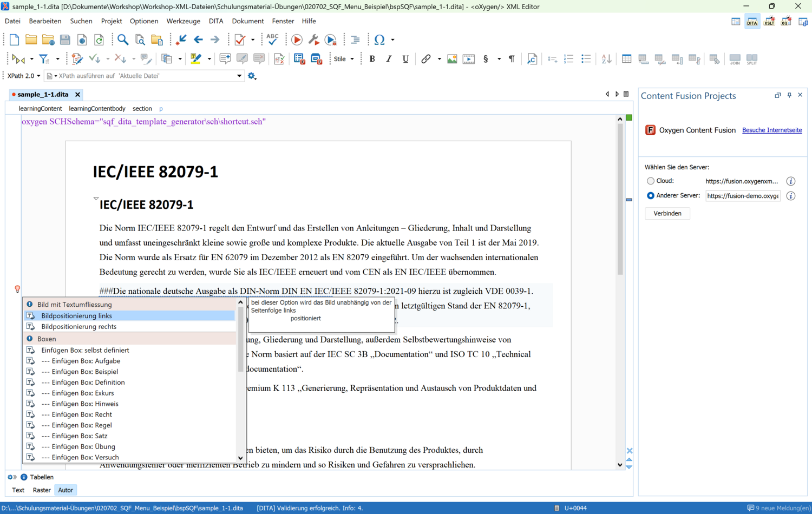Click the learningContentbody breadcrumb
This screenshot has height=514, width=812.
tap(97, 109)
